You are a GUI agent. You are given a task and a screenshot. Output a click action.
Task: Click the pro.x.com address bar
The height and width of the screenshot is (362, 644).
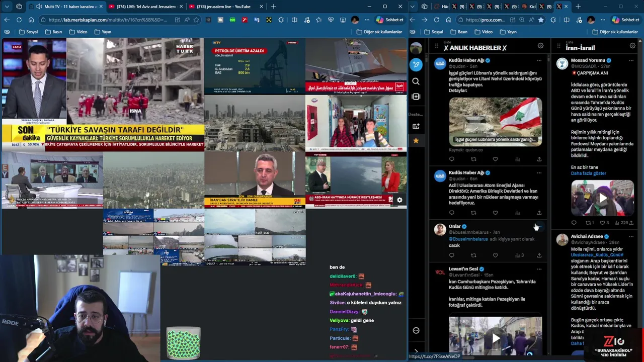click(x=485, y=20)
